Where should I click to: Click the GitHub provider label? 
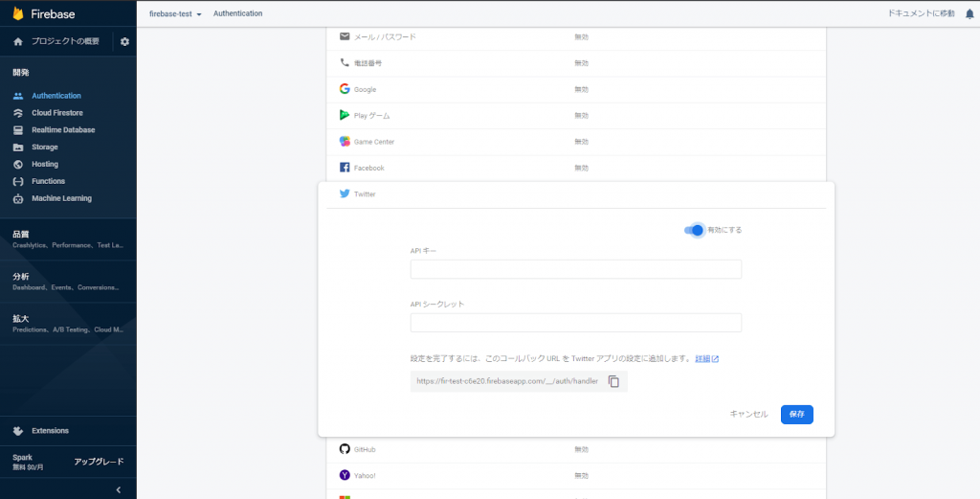tap(365, 449)
